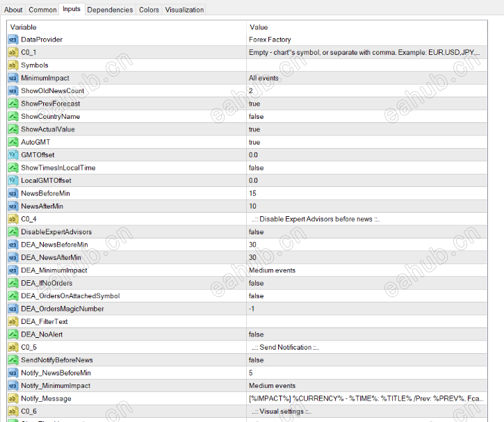Open the DataProvider Forex Factory dropdown
Viewport: 504px width, 422px height.
pos(270,40)
